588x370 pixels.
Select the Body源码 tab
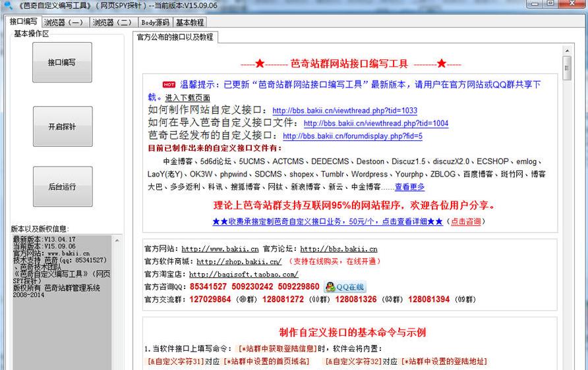click(x=155, y=22)
